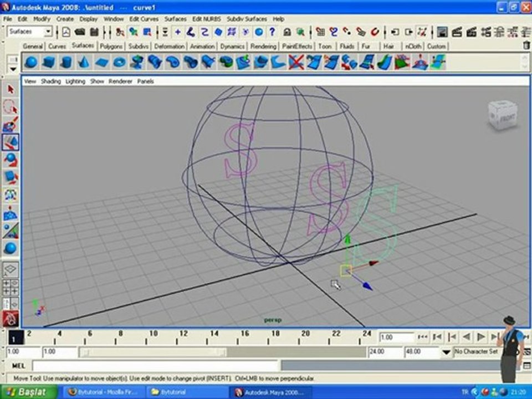Open the animation layer dropdown arrow

pos(446,352)
